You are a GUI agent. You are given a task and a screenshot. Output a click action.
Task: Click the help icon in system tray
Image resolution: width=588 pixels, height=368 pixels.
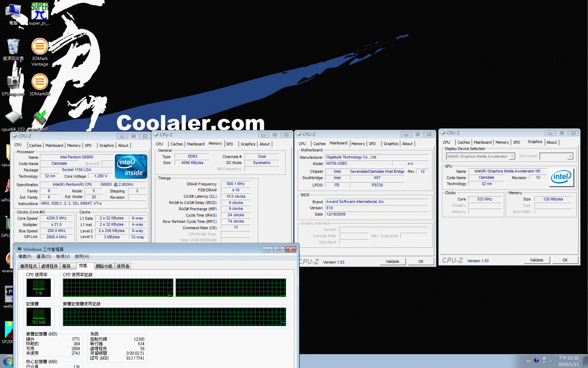tap(537, 360)
